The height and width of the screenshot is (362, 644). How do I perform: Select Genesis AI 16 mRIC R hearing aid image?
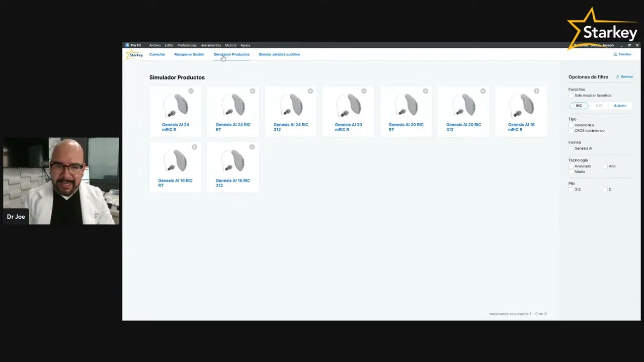tap(521, 106)
